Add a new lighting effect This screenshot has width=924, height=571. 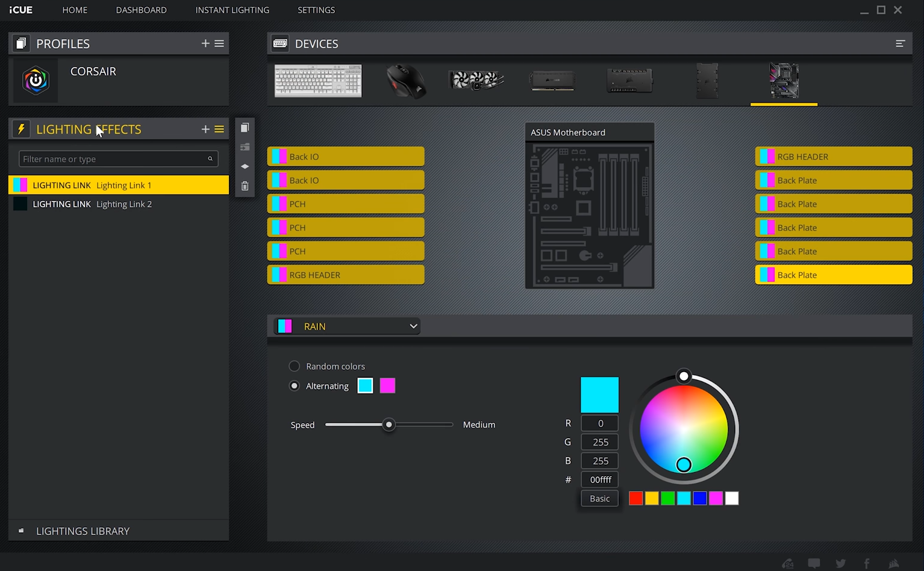pos(205,129)
